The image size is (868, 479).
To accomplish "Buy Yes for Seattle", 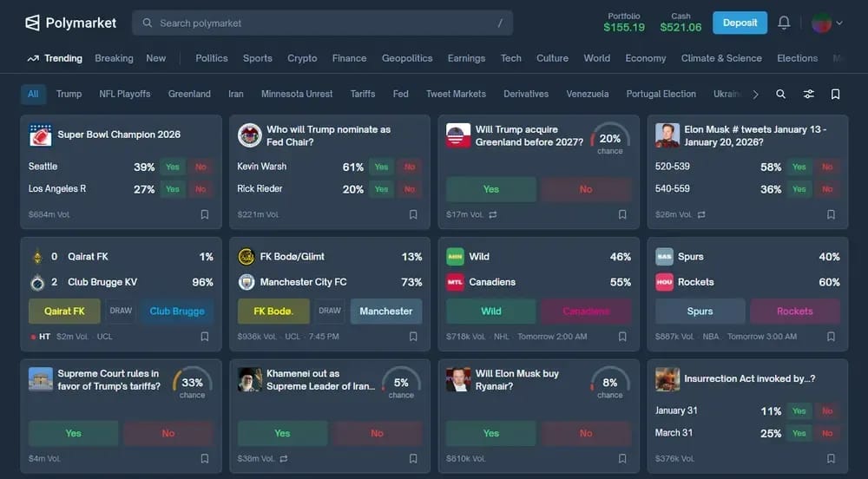I will [x=172, y=167].
